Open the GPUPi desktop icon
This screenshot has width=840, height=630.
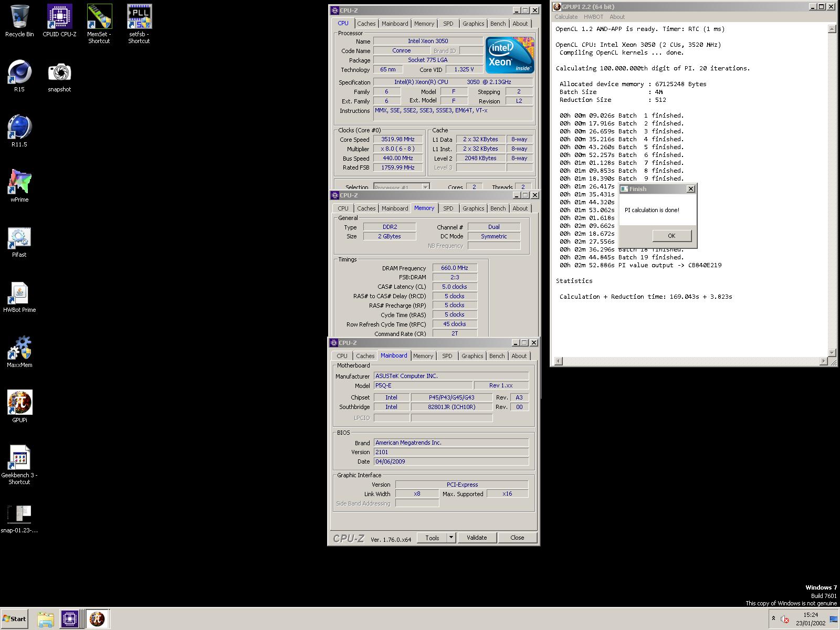click(19, 403)
